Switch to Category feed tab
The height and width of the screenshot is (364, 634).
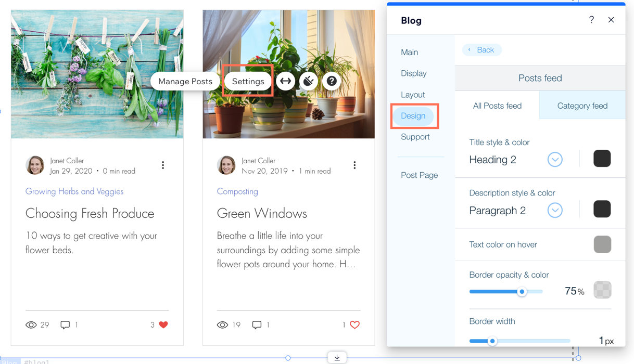pos(582,106)
